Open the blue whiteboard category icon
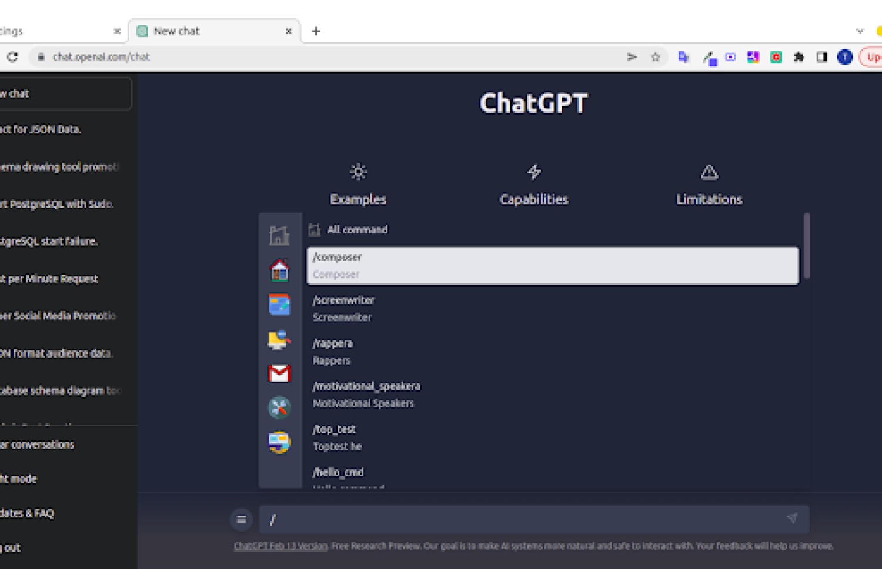The width and height of the screenshot is (882, 588). pyautogui.click(x=279, y=305)
